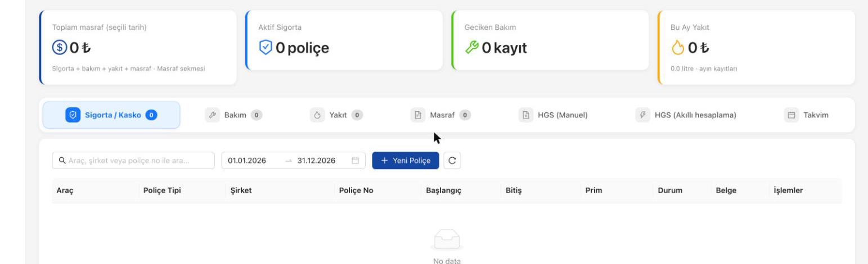868x264 pixels.
Task: Click the document icon beside Masraf tab
Action: click(418, 115)
